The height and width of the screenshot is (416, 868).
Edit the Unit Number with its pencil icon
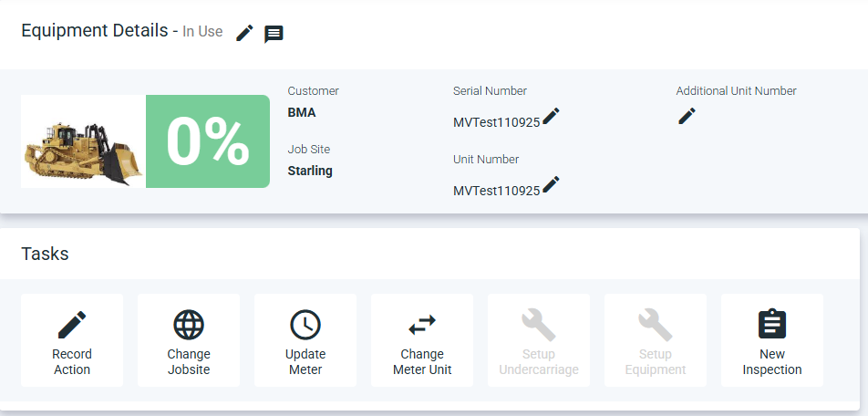(x=551, y=184)
